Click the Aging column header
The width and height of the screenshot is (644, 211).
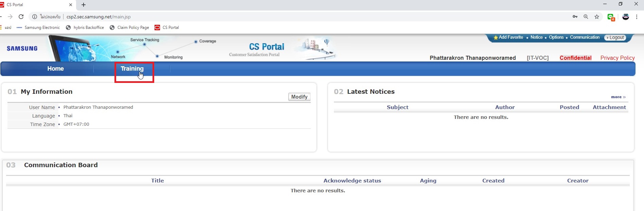pos(428,180)
